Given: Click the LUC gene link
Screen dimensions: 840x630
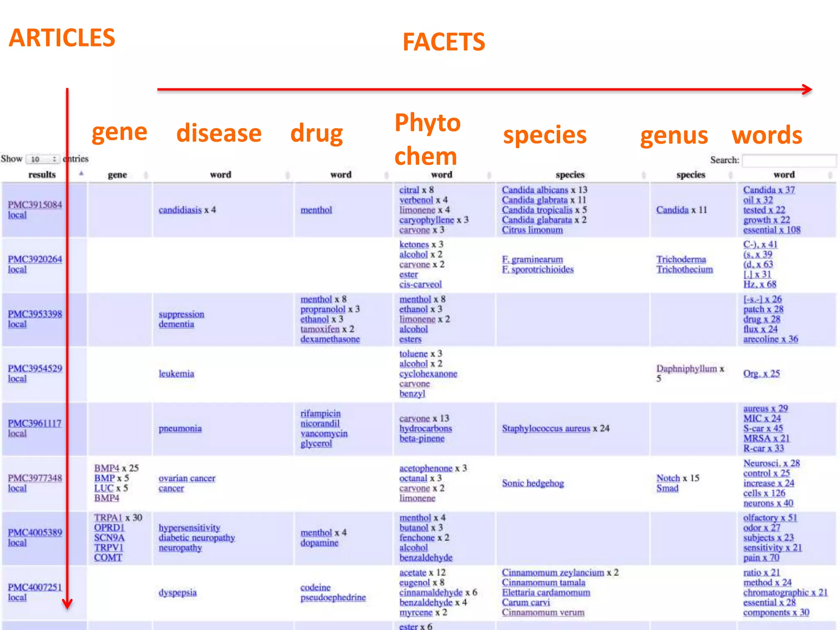Looking at the screenshot, I should (x=104, y=488).
